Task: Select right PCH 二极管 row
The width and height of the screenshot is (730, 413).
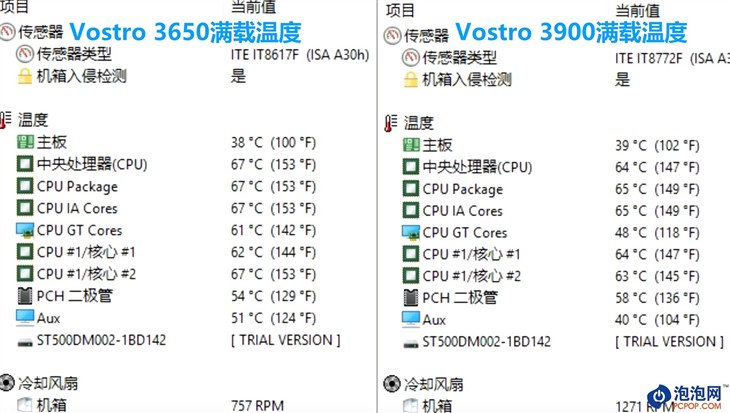Action: coord(565,298)
